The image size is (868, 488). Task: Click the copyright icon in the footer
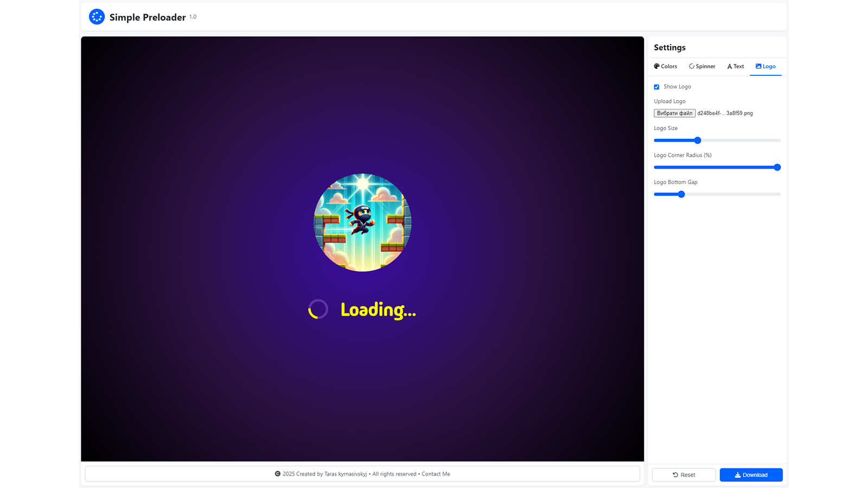[x=278, y=473]
